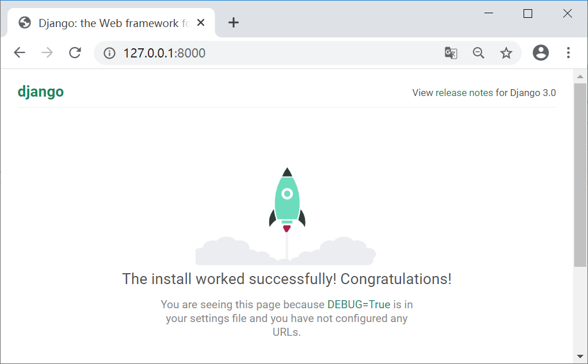Viewport: 588px width, 364px height.
Task: Open a new tab with the plus button
Action: coord(233,22)
